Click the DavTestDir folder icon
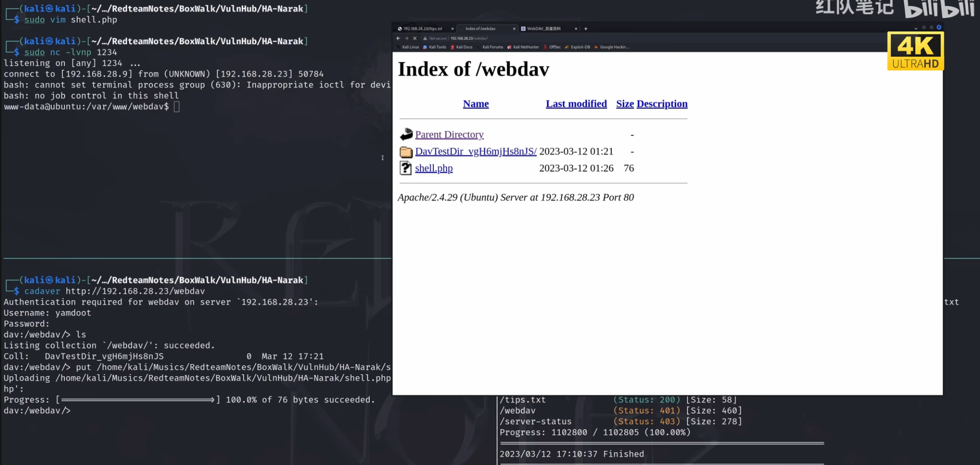980x465 pixels. point(406,151)
